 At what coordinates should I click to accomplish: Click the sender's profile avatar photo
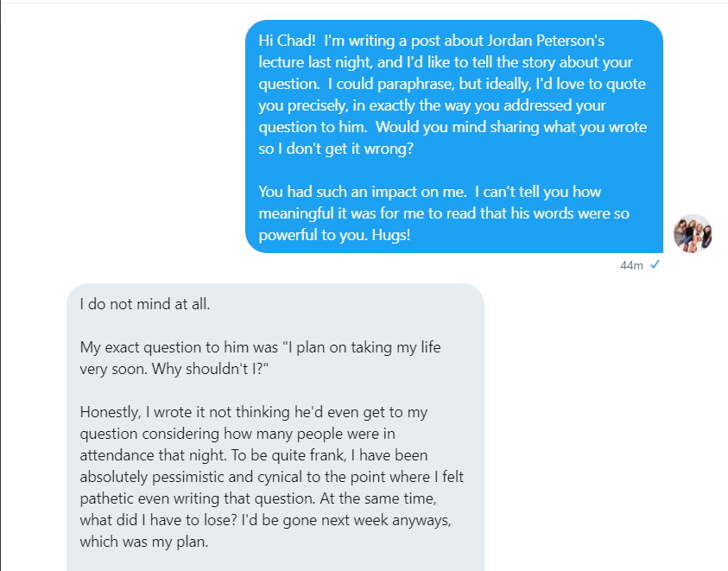tap(693, 233)
